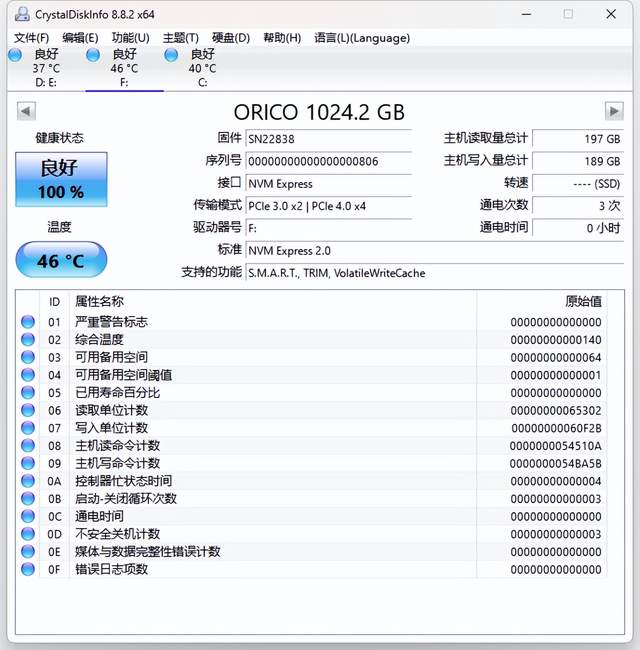Click the host writes value 189 GB
The height and width of the screenshot is (650, 640).
578,161
